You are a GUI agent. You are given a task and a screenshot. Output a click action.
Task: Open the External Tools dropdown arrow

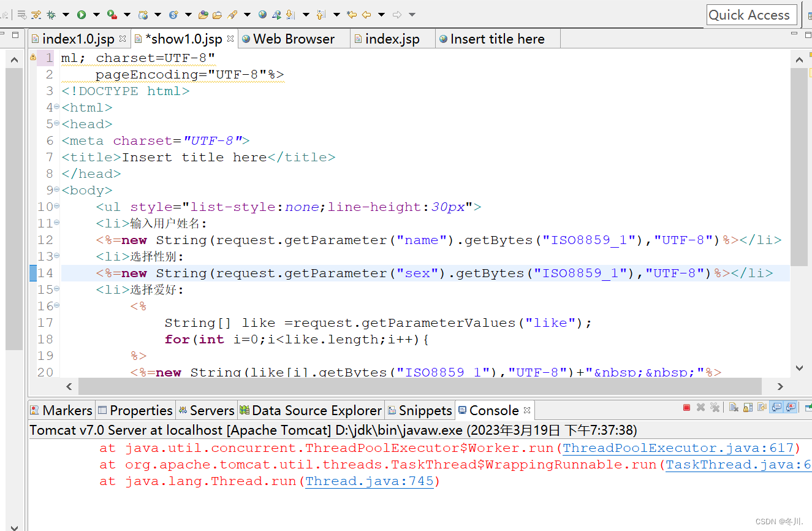pyautogui.click(x=127, y=14)
